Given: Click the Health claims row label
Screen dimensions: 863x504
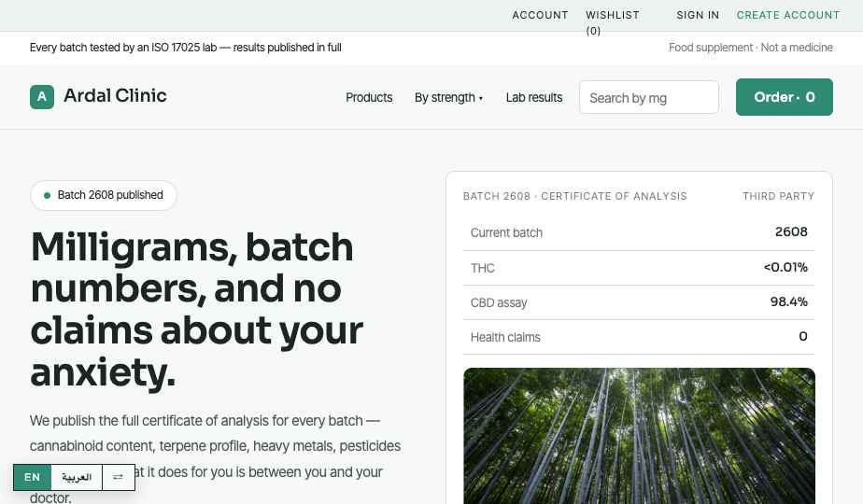Looking at the screenshot, I should coord(505,337).
